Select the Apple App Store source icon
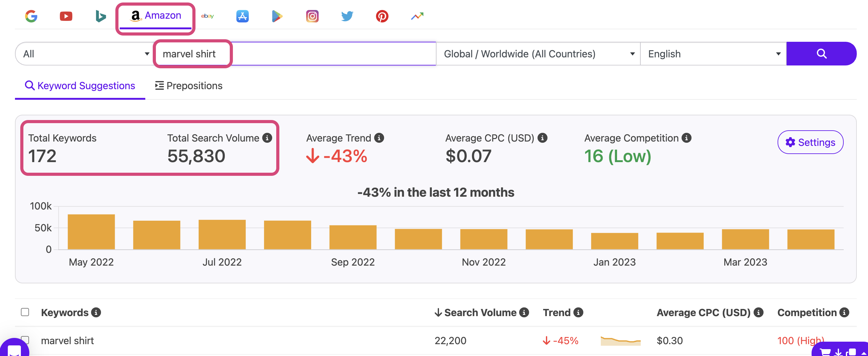The image size is (868, 356). coord(242,16)
